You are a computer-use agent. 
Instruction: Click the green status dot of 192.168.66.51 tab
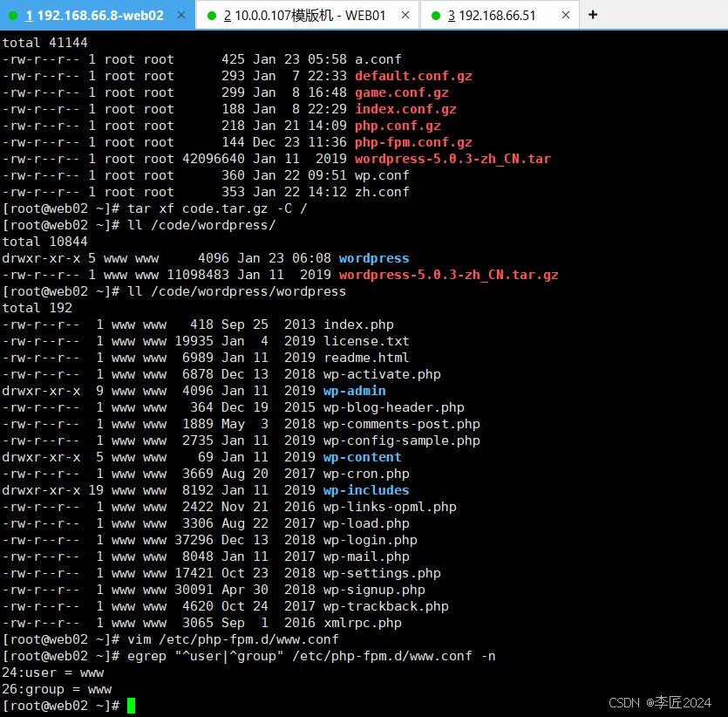click(x=436, y=16)
